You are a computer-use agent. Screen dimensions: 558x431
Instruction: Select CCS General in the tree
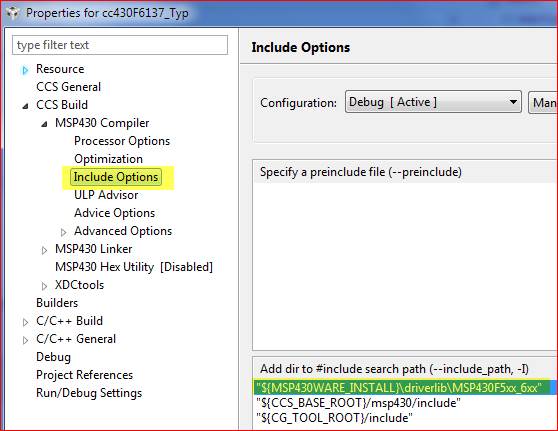point(68,87)
